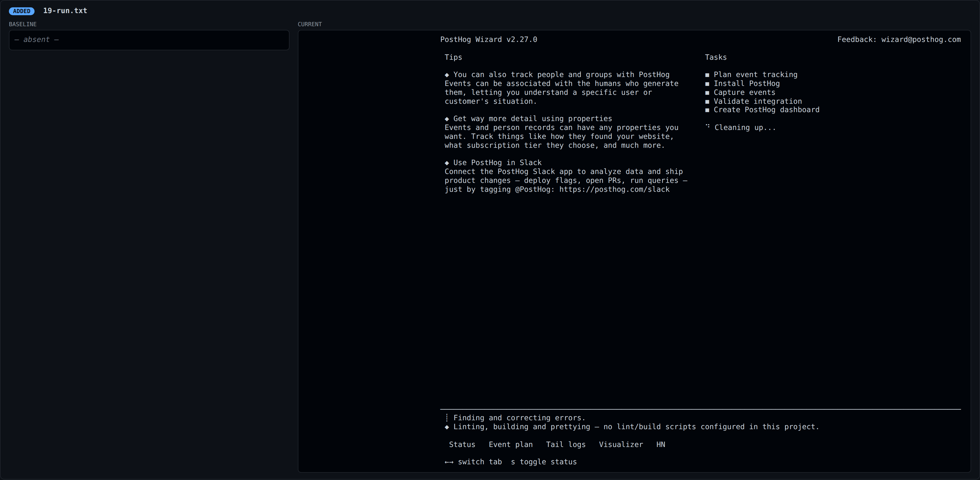Screen dimensions: 980x480
Task: Open the Event plan tab
Action: 510,445
